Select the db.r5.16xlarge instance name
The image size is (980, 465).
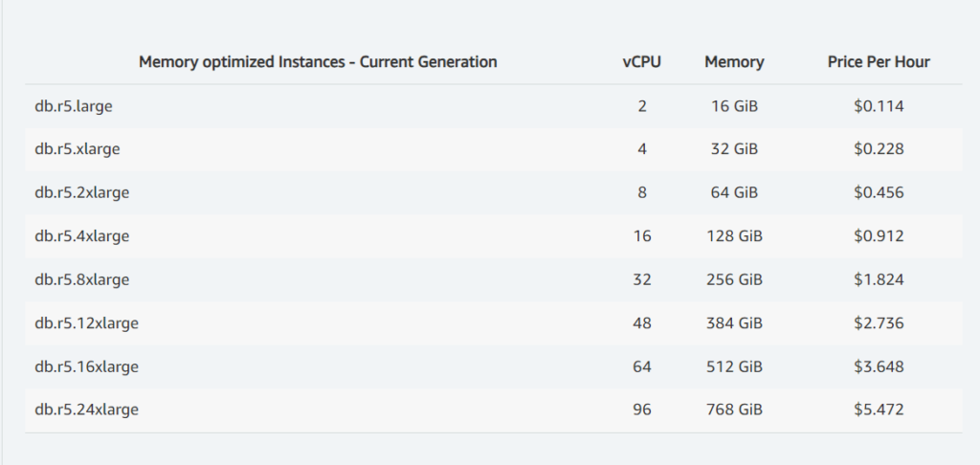pyautogui.click(x=87, y=366)
